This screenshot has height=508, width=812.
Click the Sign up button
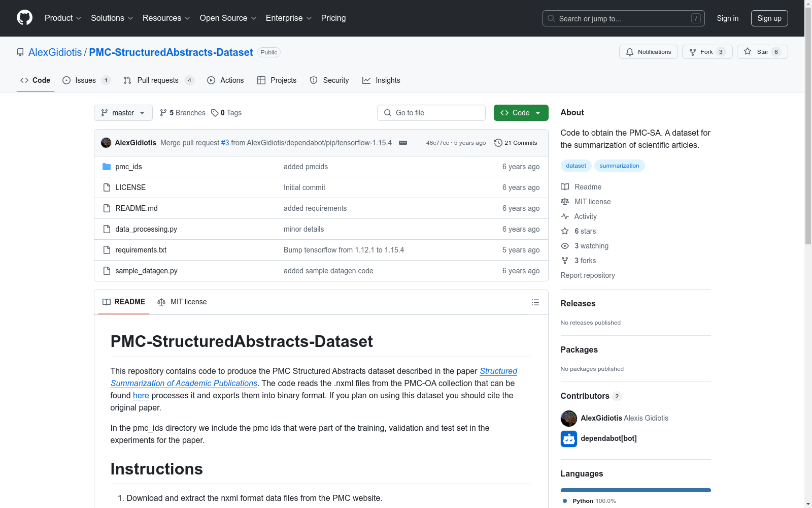pos(769,18)
